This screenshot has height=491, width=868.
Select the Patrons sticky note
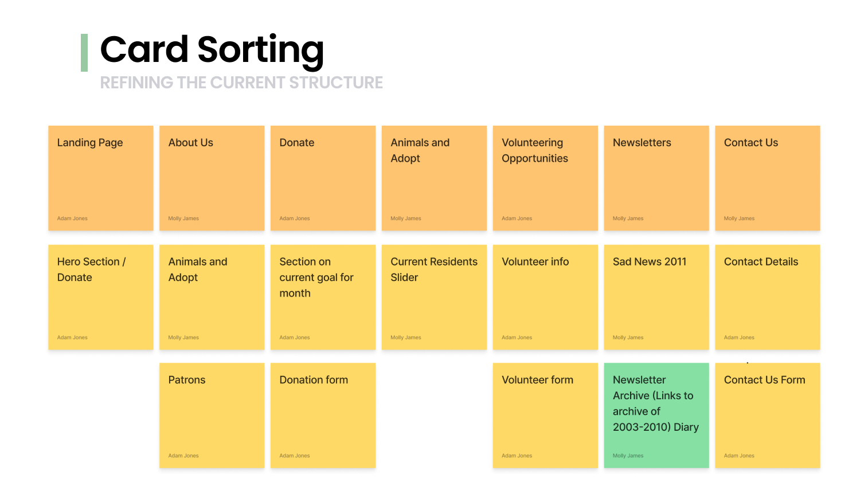[x=212, y=415]
